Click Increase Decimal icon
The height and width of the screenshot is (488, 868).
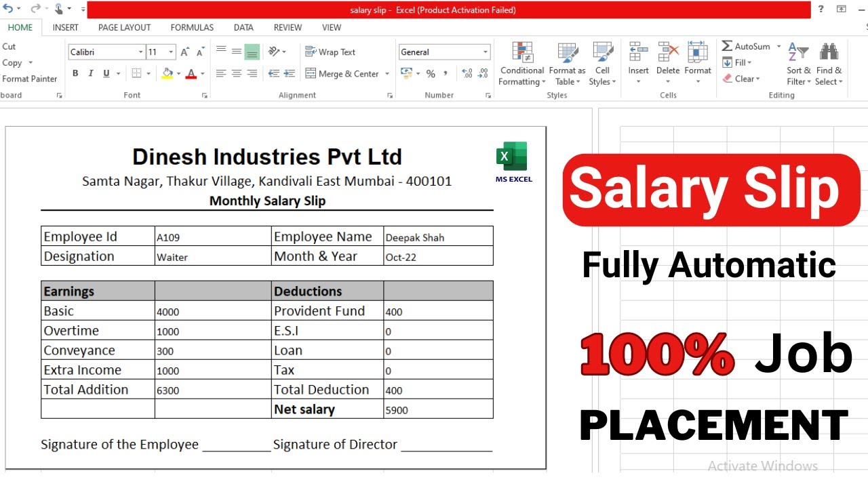[467, 73]
